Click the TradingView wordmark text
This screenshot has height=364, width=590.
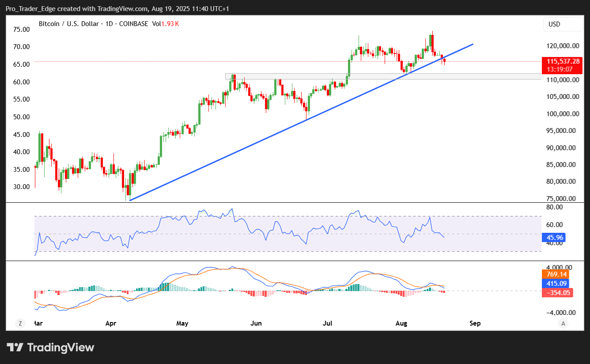(x=61, y=348)
